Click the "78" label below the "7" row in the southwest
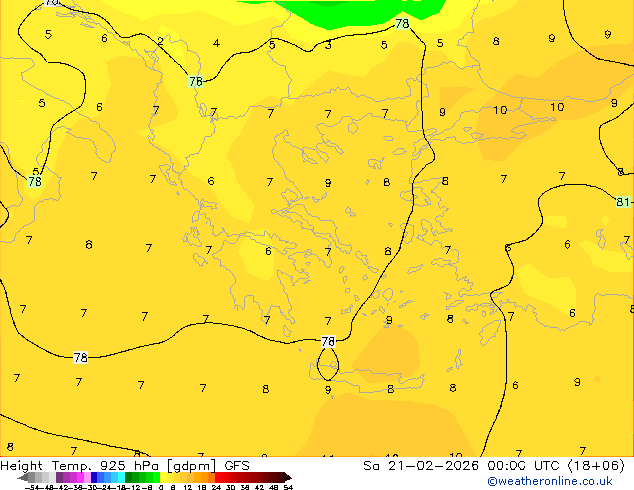634x490 pixels. pyautogui.click(x=80, y=357)
